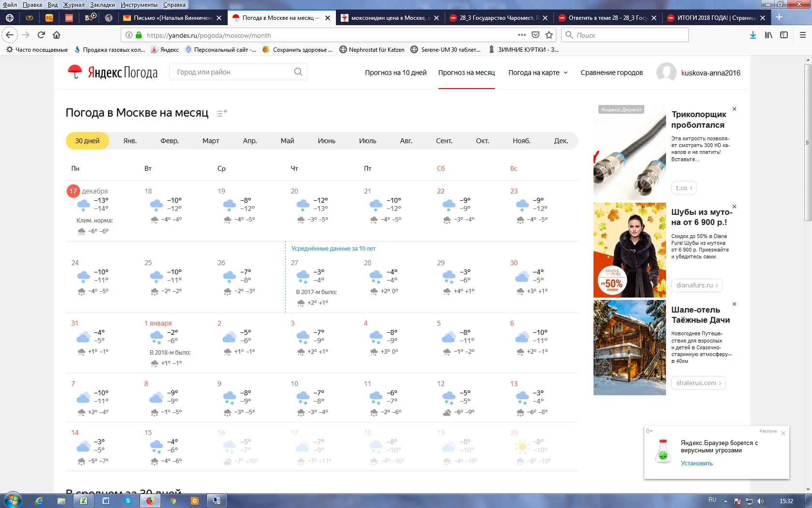Click search magnifier in city field
This screenshot has height=508, width=812.
298,72
